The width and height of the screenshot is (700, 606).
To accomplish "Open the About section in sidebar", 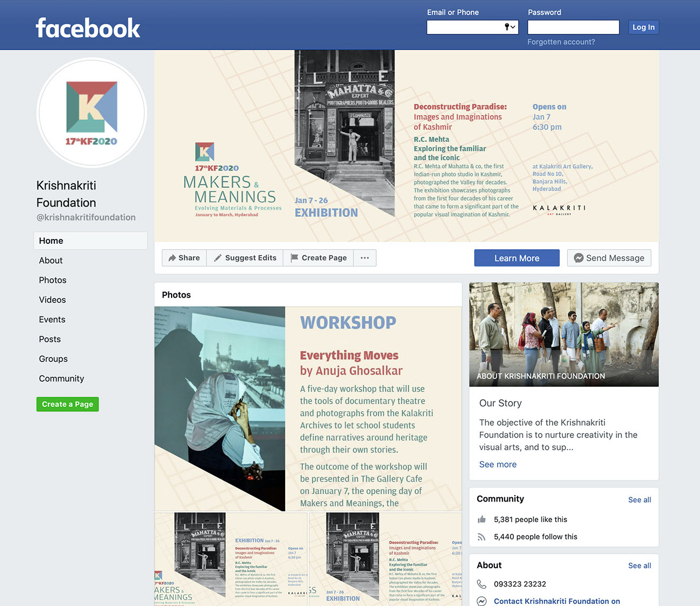I will point(51,260).
